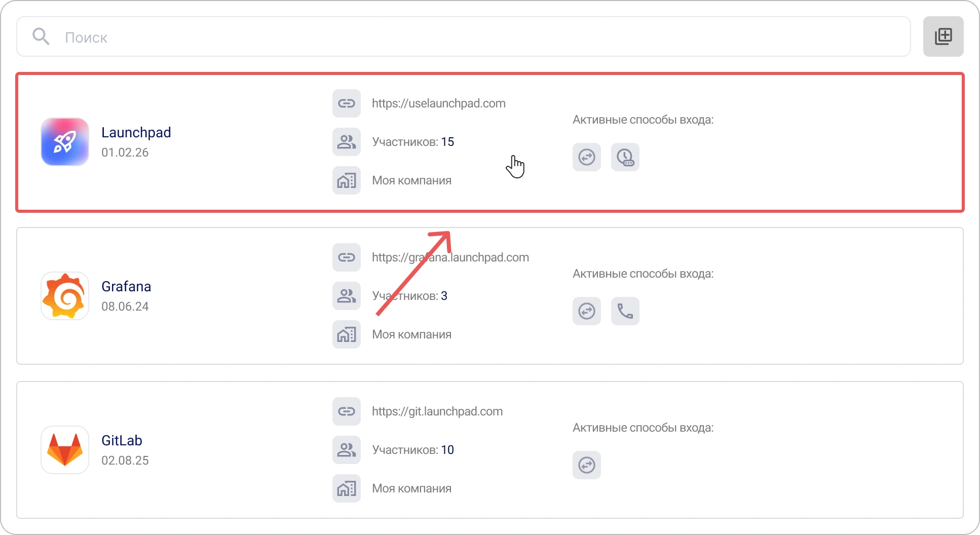Click the participants icon on the Launchpad card

346,142
